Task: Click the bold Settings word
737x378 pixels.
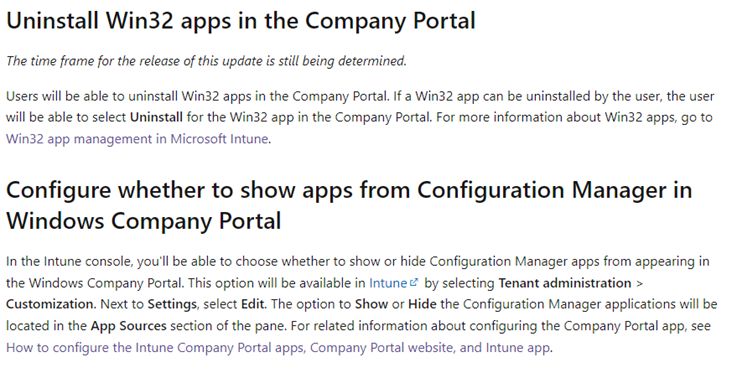Action: [x=172, y=304]
